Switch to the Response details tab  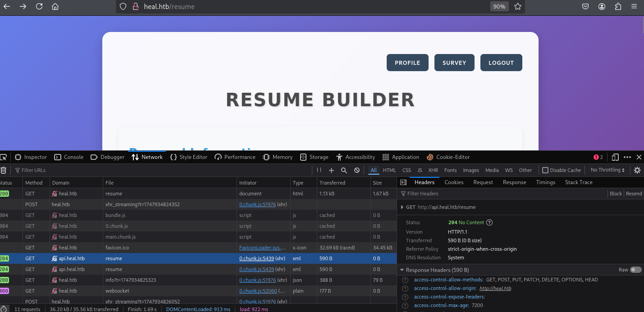pos(514,182)
